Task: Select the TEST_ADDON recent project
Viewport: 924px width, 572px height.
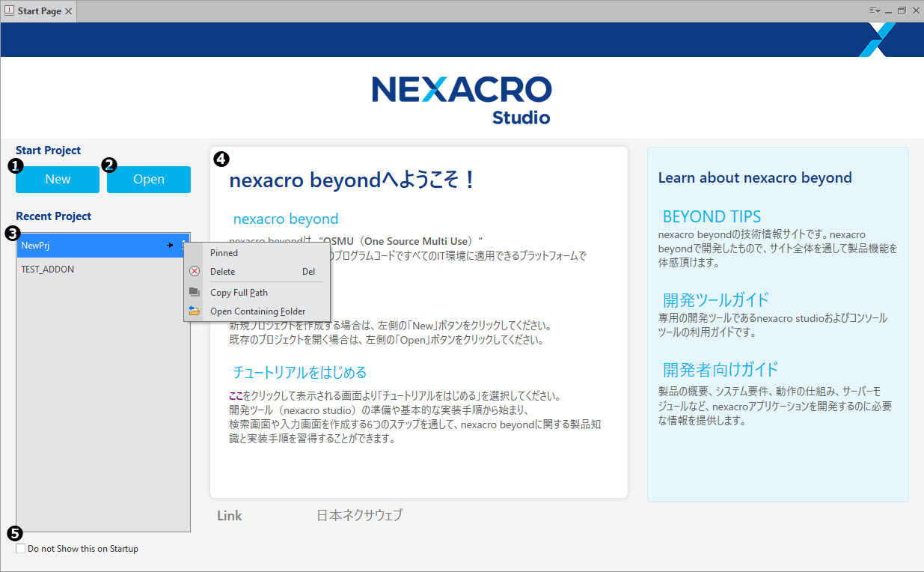Action: tap(49, 269)
